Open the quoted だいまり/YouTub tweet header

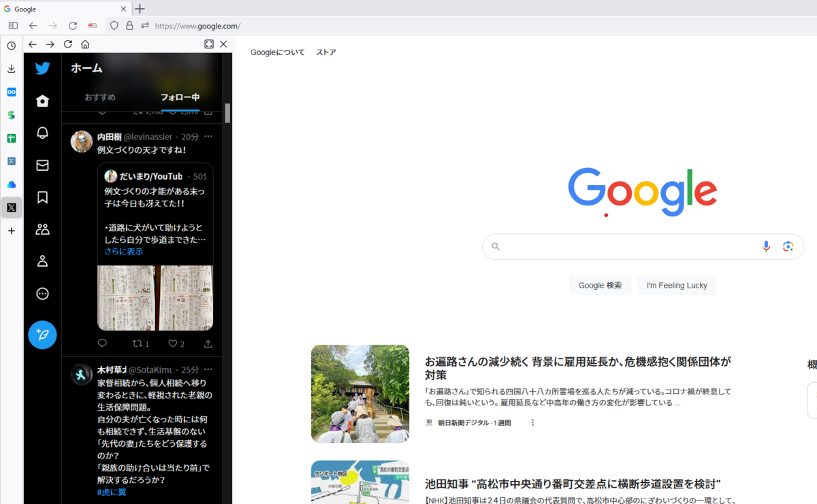click(155, 176)
